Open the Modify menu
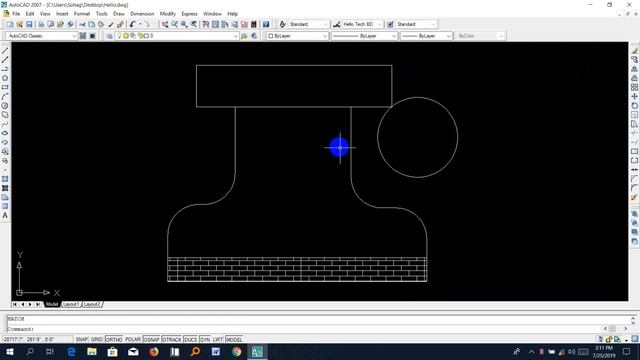The width and height of the screenshot is (640, 360). (167, 14)
